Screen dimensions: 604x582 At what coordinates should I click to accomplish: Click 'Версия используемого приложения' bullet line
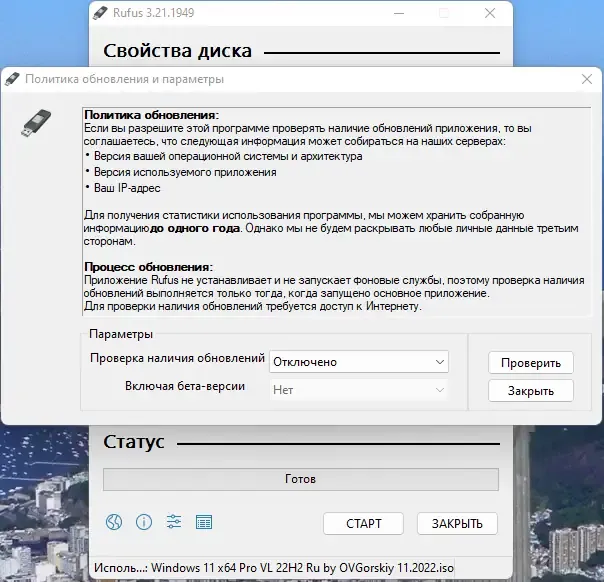pyautogui.click(x=185, y=172)
